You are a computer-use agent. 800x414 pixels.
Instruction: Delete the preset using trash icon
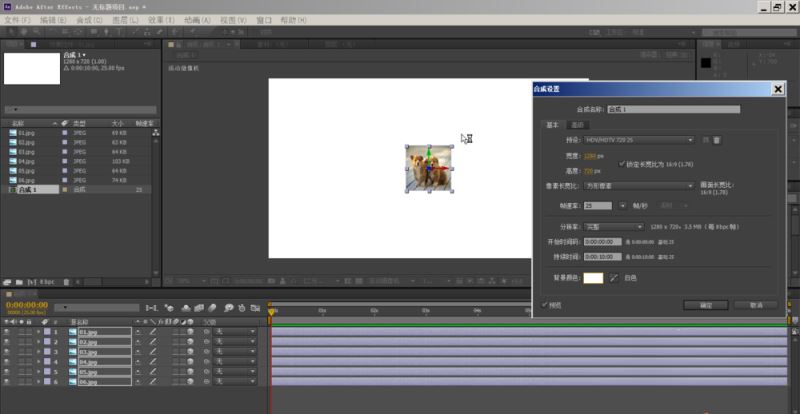click(x=717, y=140)
